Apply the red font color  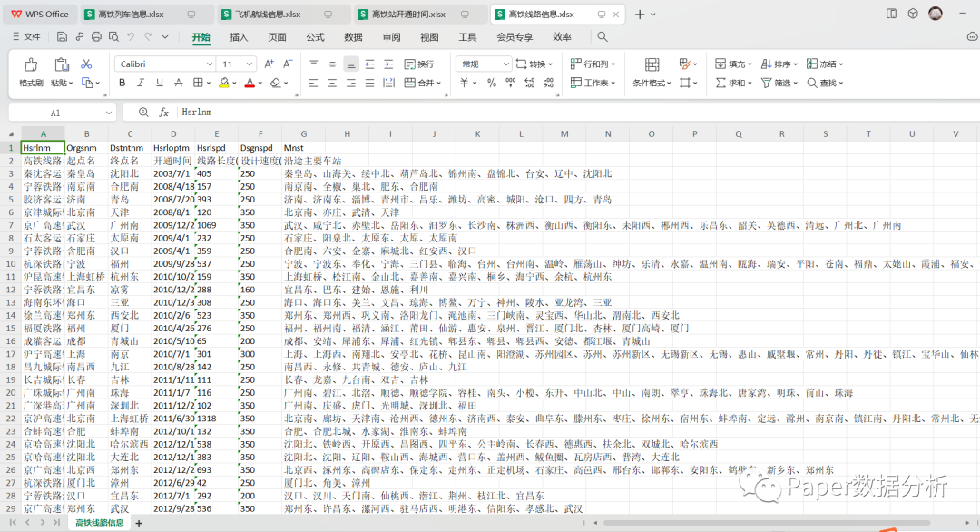coord(250,83)
